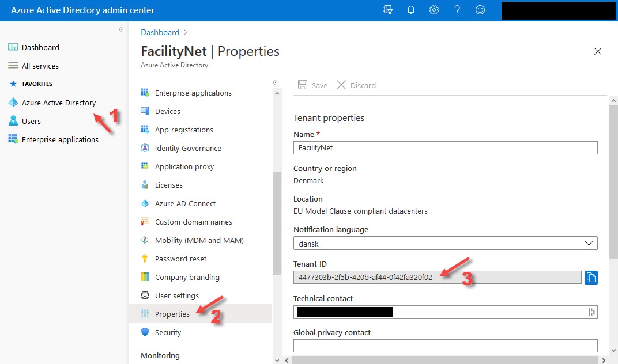
Task: Click the Custom domain names icon
Action: (x=145, y=221)
